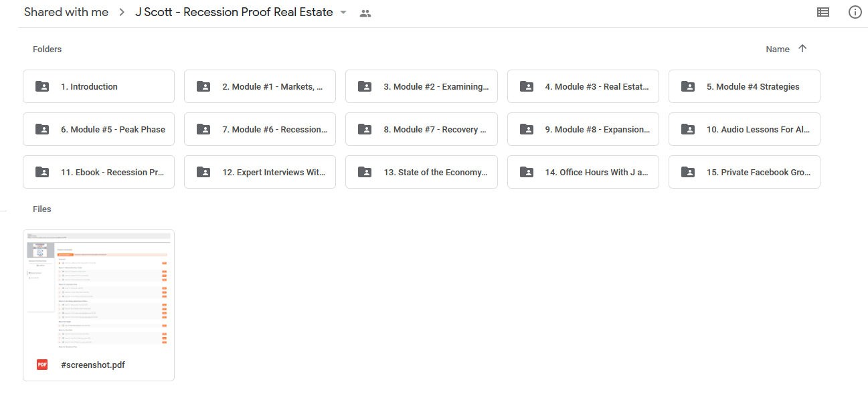Select the '13. State of the Economy' folder name
868x394 pixels.
point(436,172)
